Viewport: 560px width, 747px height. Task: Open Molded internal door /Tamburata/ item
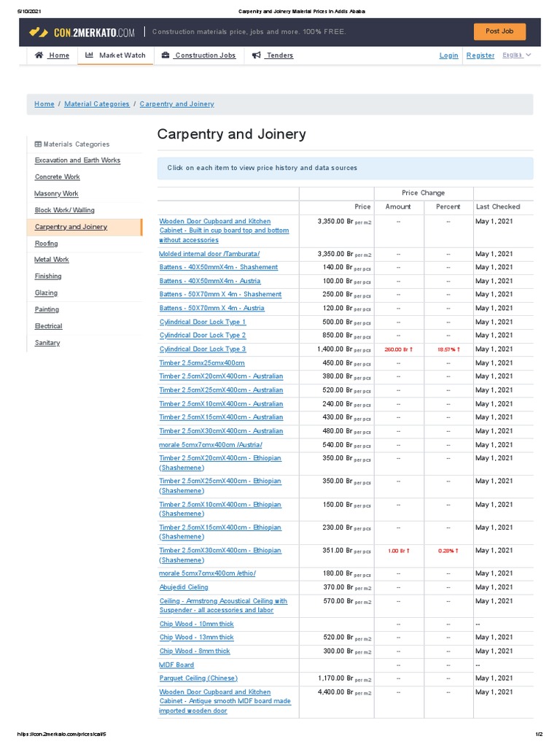[209, 254]
